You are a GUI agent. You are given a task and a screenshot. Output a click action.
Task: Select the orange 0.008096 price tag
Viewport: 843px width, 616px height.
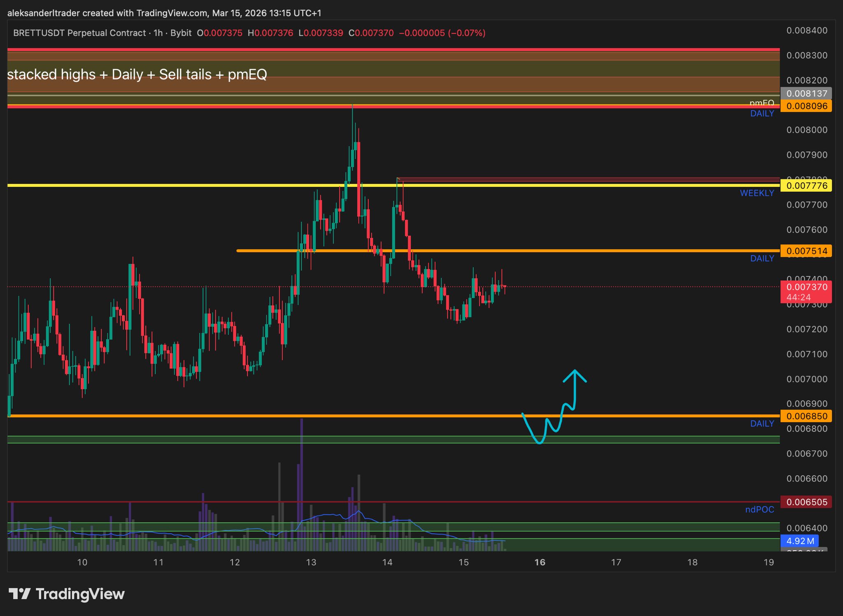(x=806, y=106)
